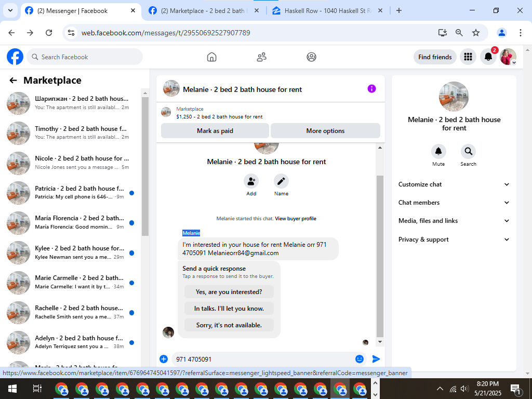Image resolution: width=532 pixels, height=399 pixels.
Task: Reload the page in Chrome
Action: coord(49,33)
